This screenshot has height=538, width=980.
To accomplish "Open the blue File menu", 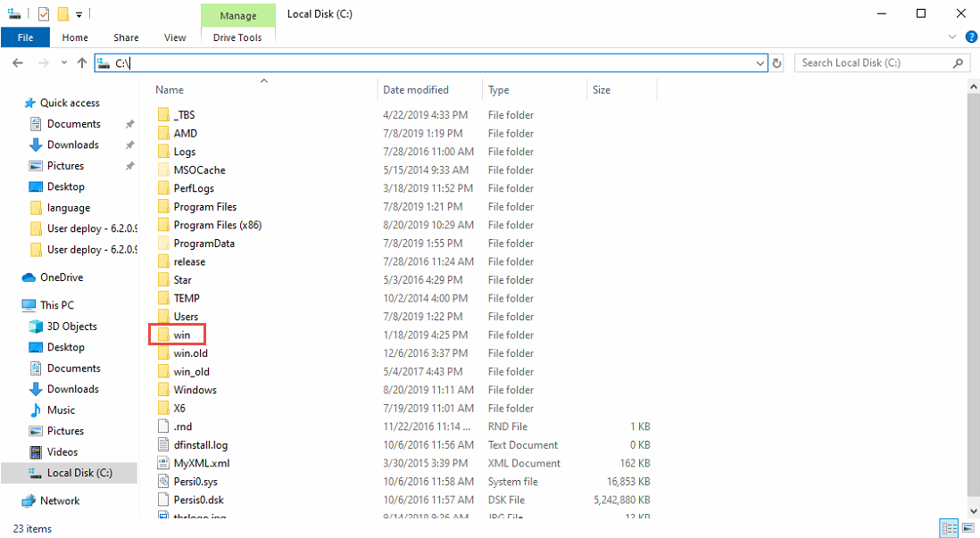I will pyautogui.click(x=25, y=37).
